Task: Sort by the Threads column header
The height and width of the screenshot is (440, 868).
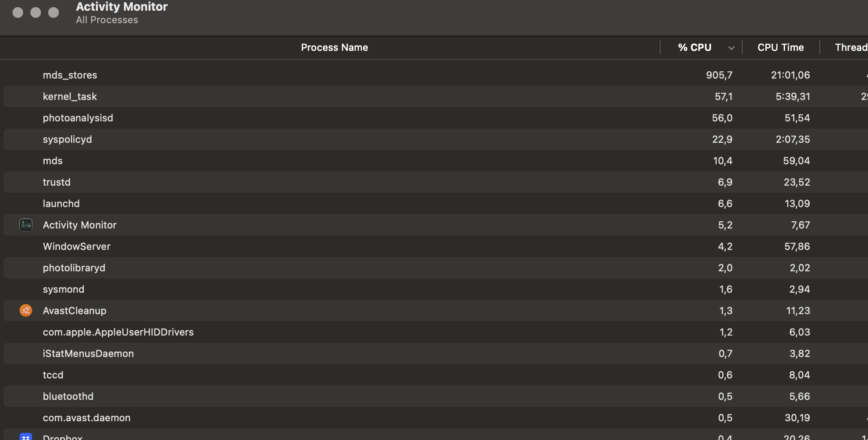Action: pyautogui.click(x=850, y=48)
